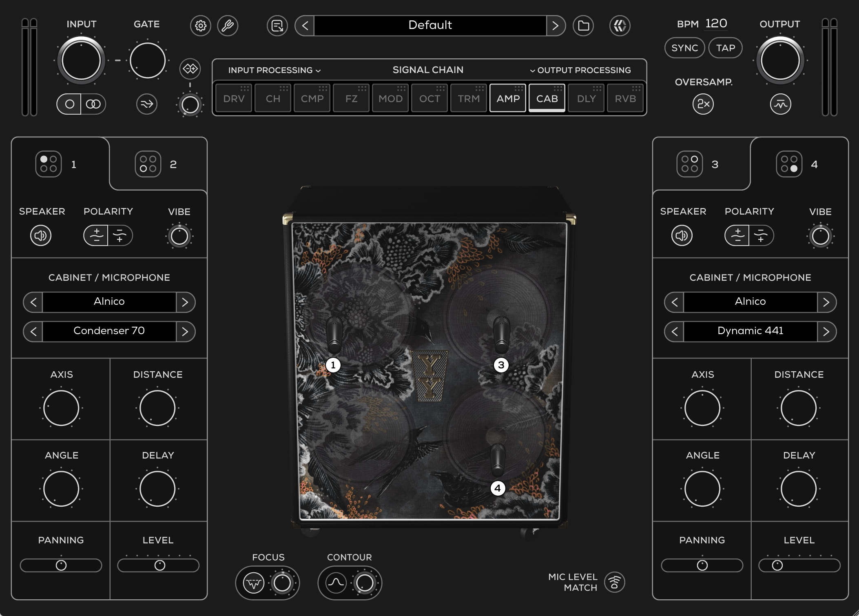Viewport: 859px width, 616px height.
Task: Click the right panel Level slider
Action: pos(799,565)
